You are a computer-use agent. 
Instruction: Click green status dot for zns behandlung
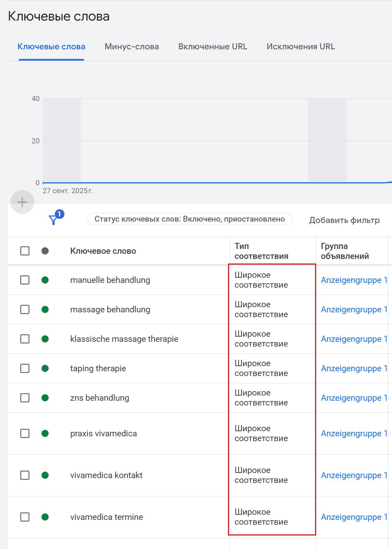coord(45,398)
